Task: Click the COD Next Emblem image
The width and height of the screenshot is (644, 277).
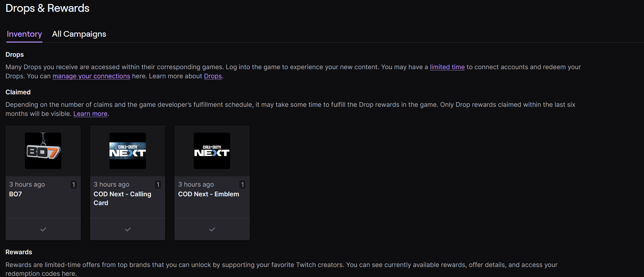Action: (212, 151)
